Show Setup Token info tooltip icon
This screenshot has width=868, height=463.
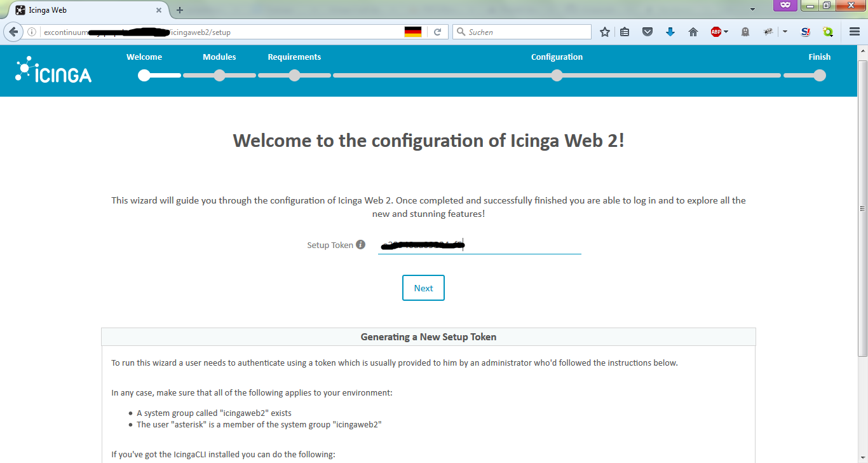coord(360,244)
